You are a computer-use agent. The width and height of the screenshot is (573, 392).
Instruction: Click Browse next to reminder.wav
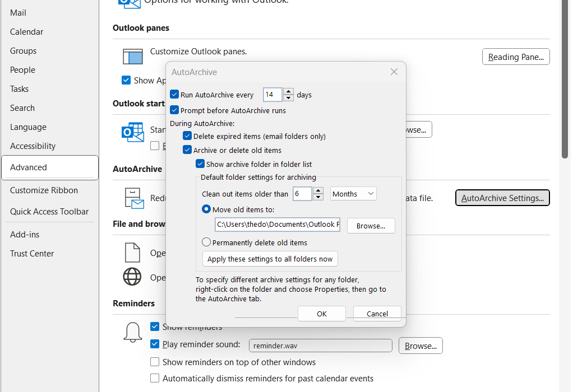click(420, 346)
